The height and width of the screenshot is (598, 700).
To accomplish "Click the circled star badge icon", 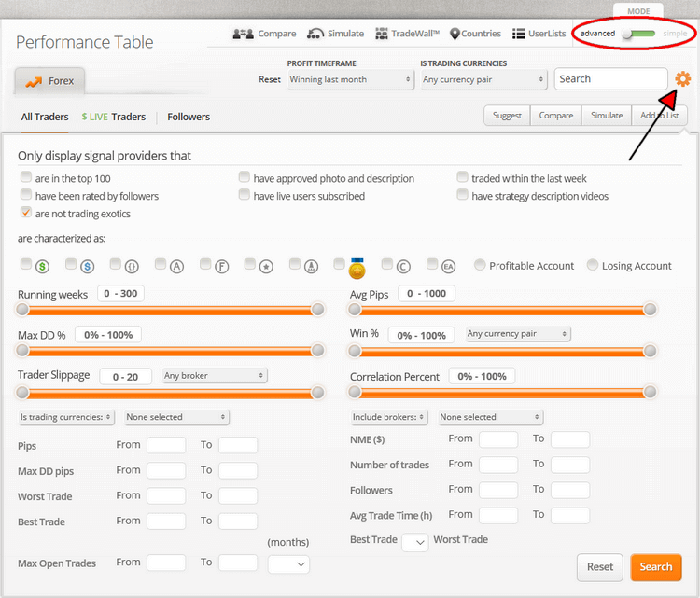I will [x=266, y=267].
